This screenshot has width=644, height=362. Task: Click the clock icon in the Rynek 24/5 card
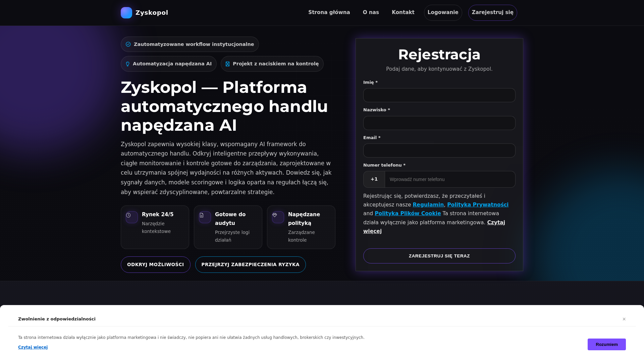coord(128,215)
